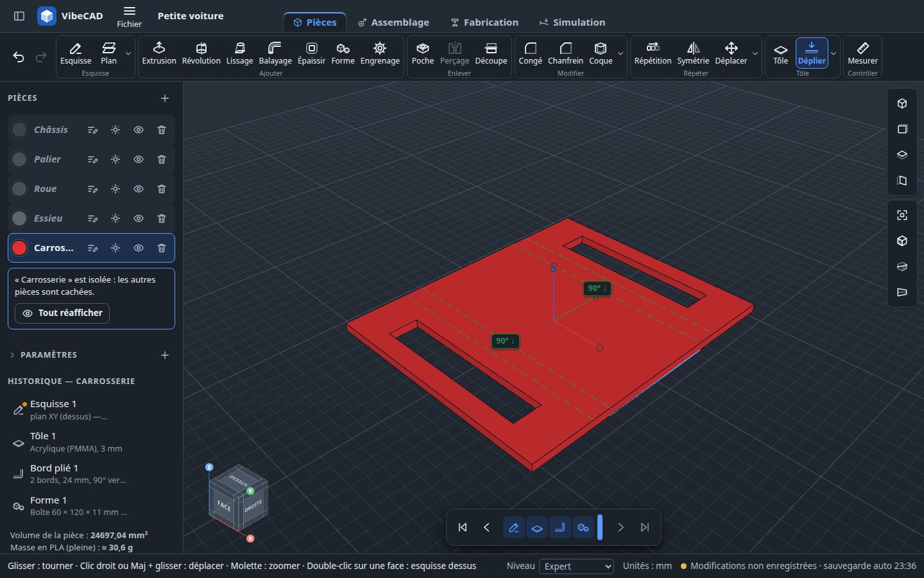The width and height of the screenshot is (924, 578).
Task: Toggle the Essieu part eye icon
Action: click(139, 218)
